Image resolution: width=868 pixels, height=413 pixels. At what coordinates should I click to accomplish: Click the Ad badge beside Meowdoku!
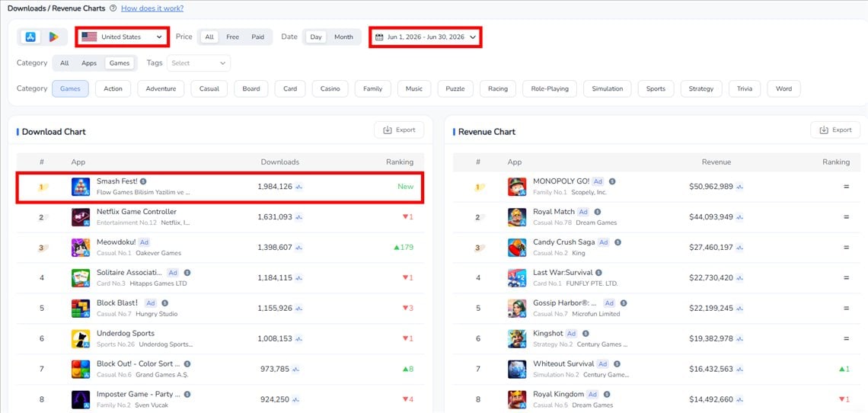pos(145,242)
